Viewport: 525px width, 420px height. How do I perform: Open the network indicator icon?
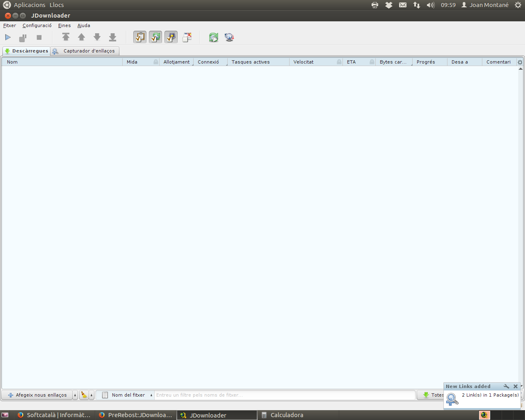click(417, 5)
